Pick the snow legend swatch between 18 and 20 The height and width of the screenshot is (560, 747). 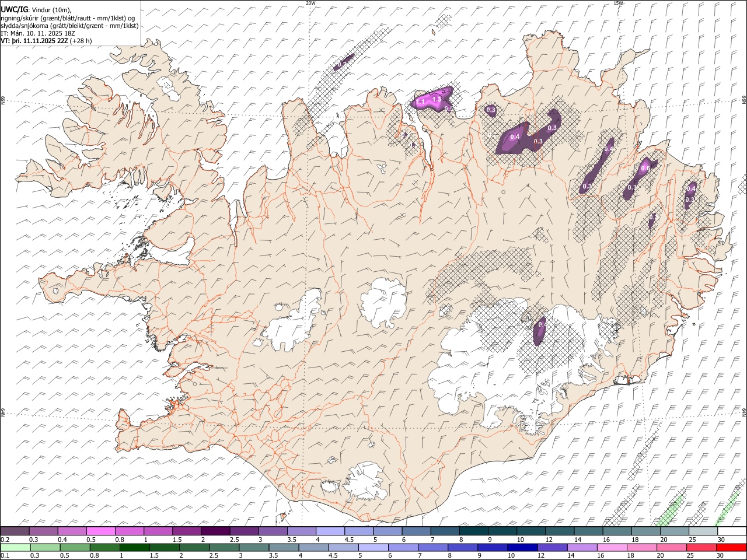pyautogui.click(x=646, y=531)
